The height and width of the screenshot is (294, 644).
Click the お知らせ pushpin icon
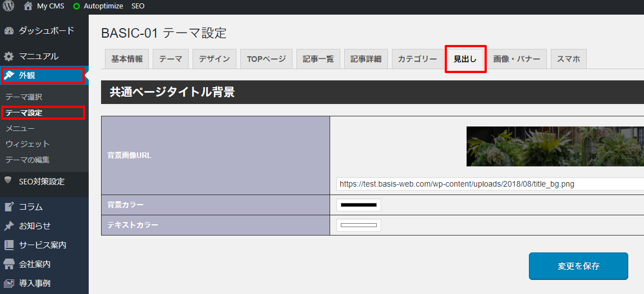8,226
